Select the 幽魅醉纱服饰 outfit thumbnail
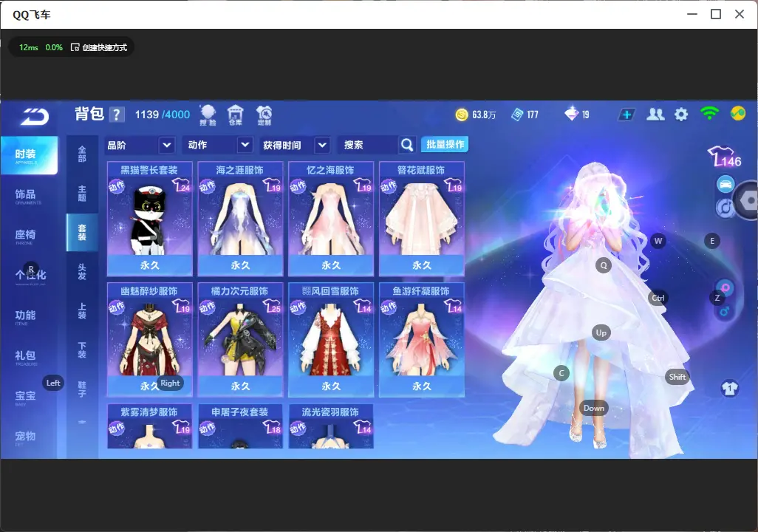Screen dimensions: 758x532 [150, 339]
